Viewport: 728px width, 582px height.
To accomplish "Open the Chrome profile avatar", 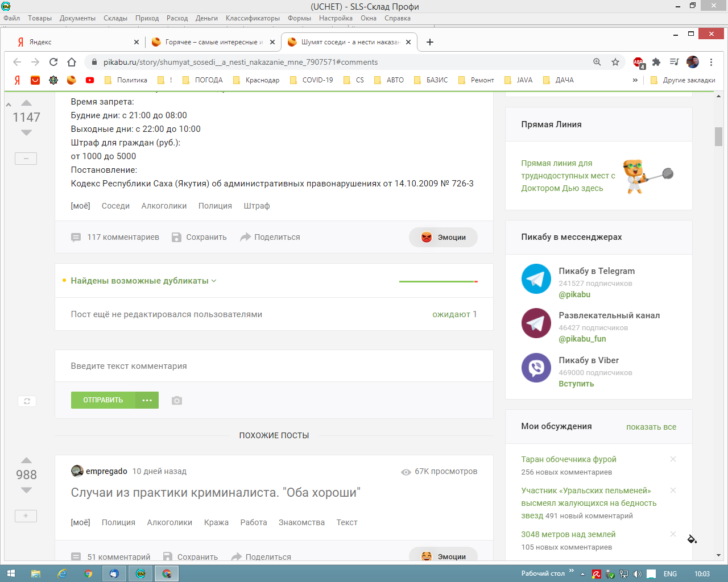I will (x=693, y=62).
